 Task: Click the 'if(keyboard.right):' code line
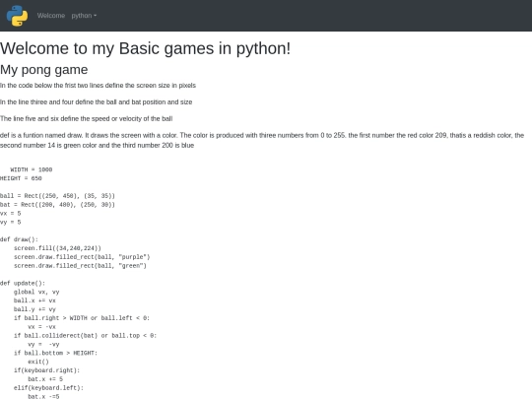[47, 370]
